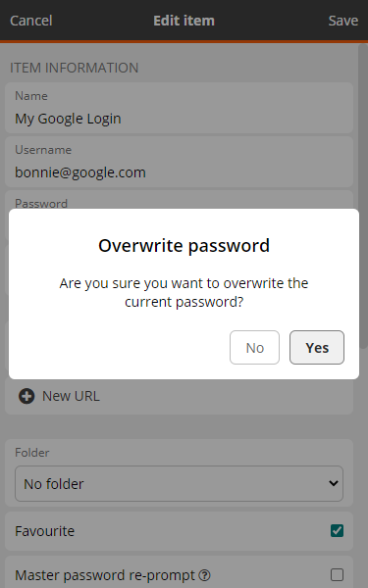The image size is (368, 588).
Task: Click the ITEM INFORMATION section heading
Action: (74, 68)
